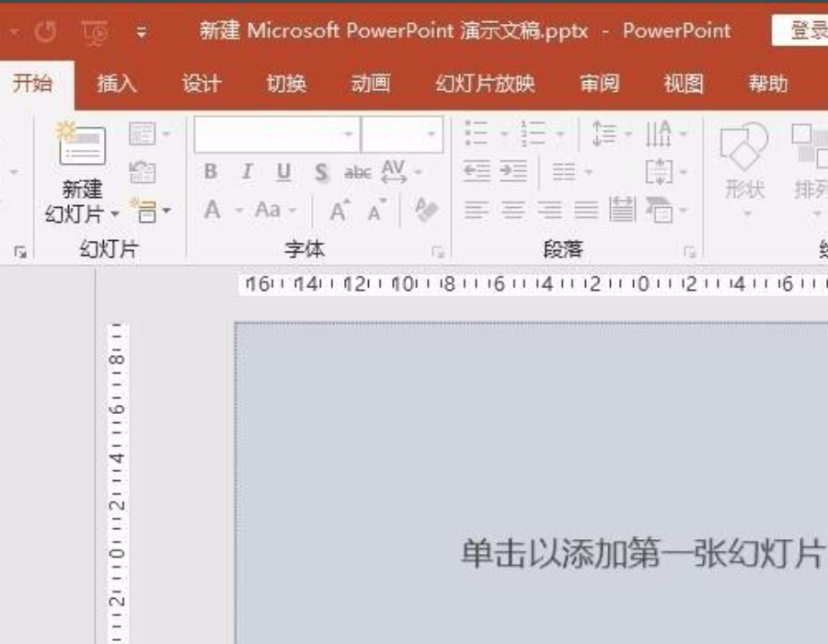Open Character Spacing (AV) options
The height and width of the screenshot is (644, 828).
(x=401, y=171)
